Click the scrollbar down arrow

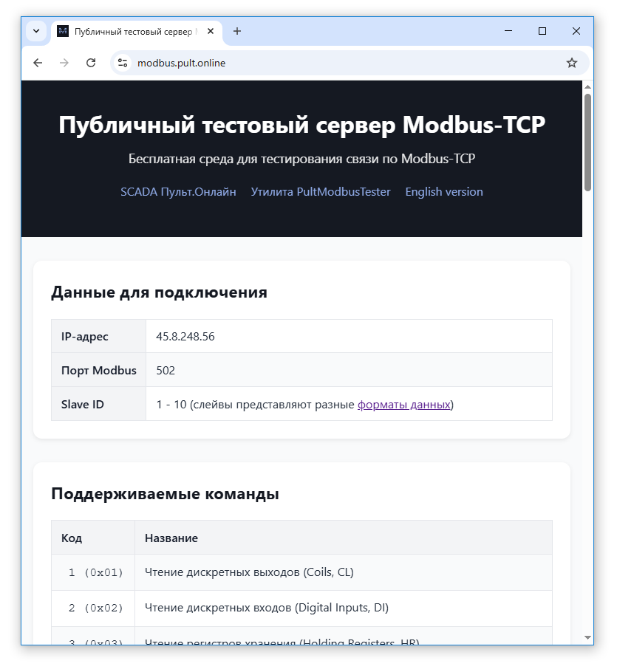587,637
